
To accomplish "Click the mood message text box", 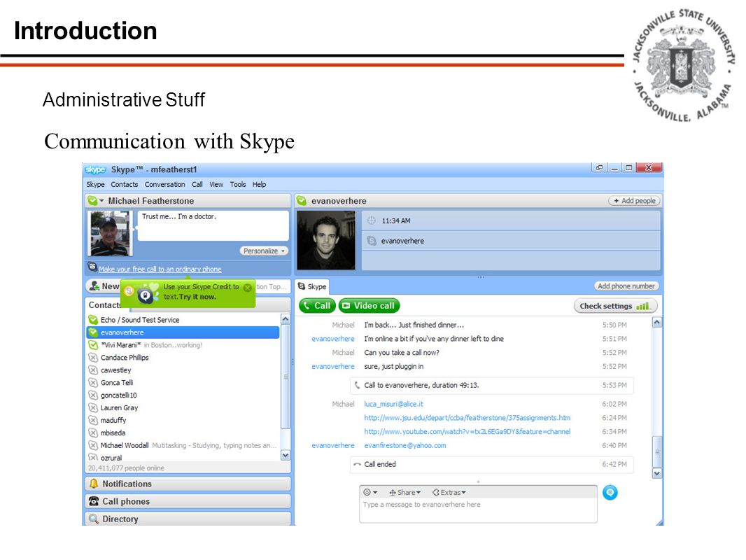I will 213,226.
